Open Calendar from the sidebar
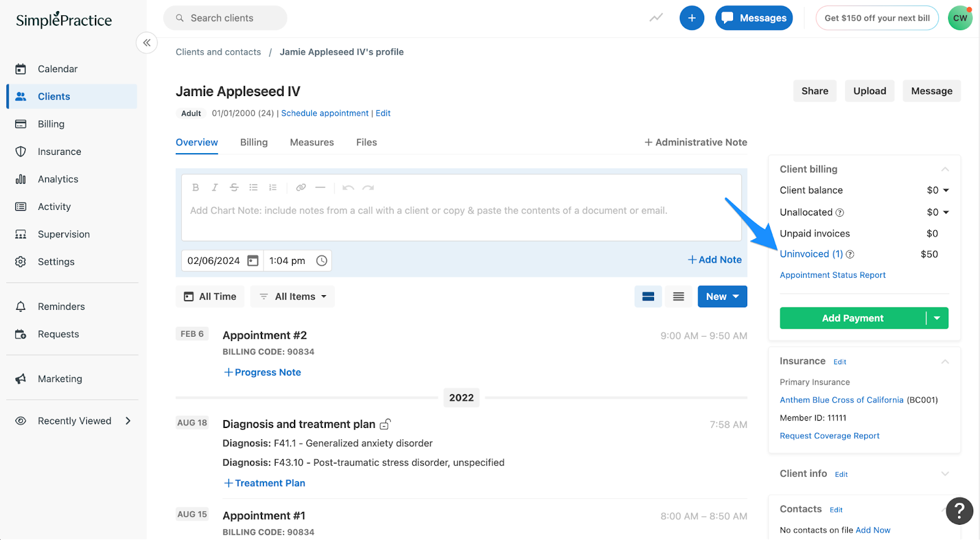The width and height of the screenshot is (980, 540). 72,69
